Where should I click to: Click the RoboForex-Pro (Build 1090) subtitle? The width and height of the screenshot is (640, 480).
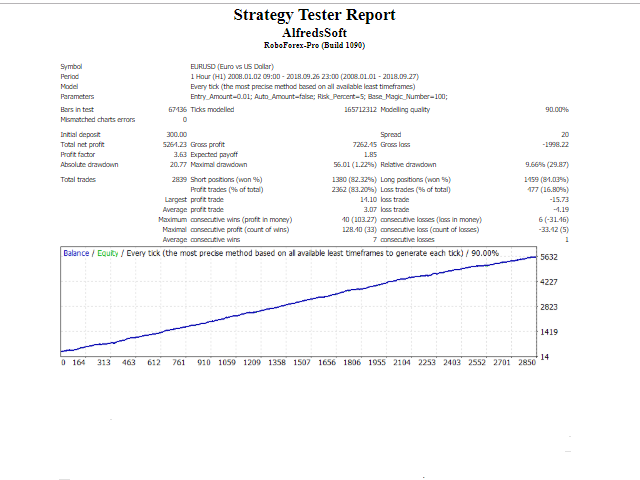click(314, 45)
